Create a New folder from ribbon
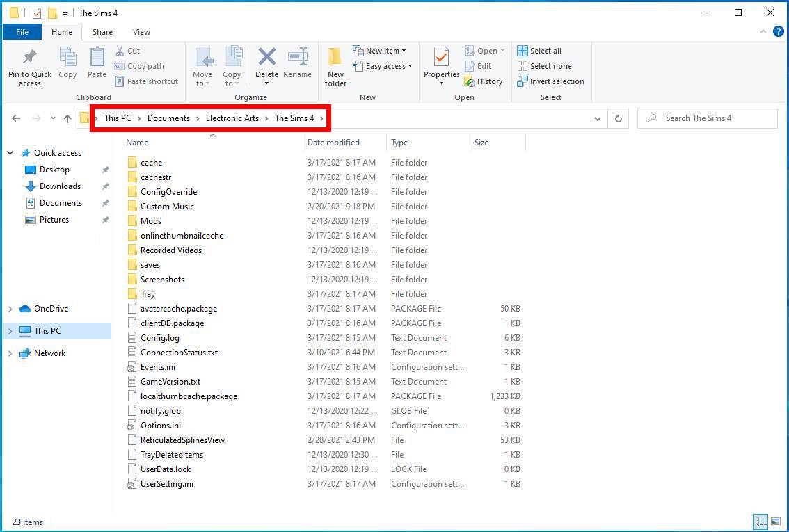The height and width of the screenshot is (532, 789). click(335, 66)
